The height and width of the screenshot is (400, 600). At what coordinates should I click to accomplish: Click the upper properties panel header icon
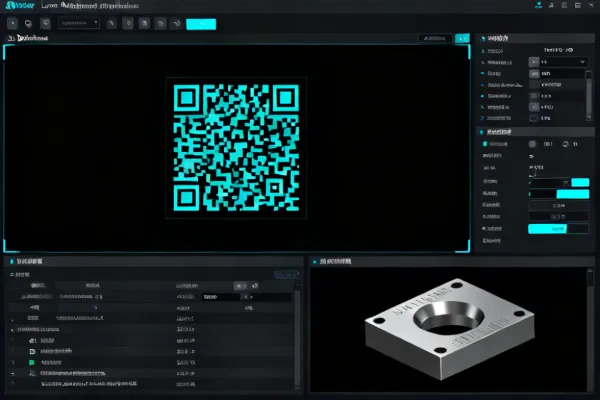click(x=483, y=38)
